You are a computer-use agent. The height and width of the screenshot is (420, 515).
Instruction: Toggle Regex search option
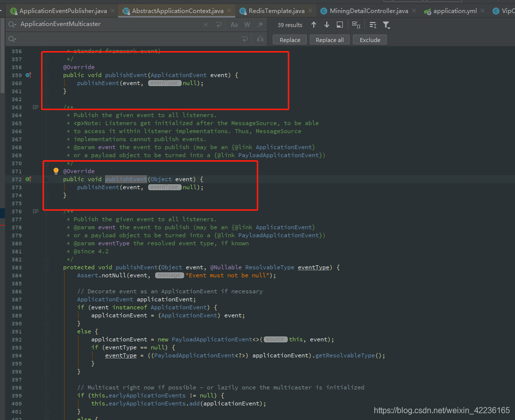pyautogui.click(x=260, y=25)
